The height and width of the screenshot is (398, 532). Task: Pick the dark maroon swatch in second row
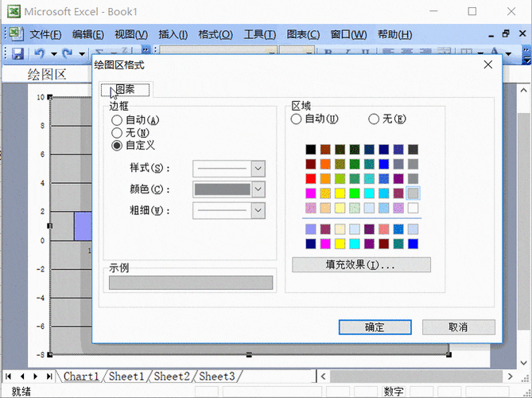(x=310, y=164)
